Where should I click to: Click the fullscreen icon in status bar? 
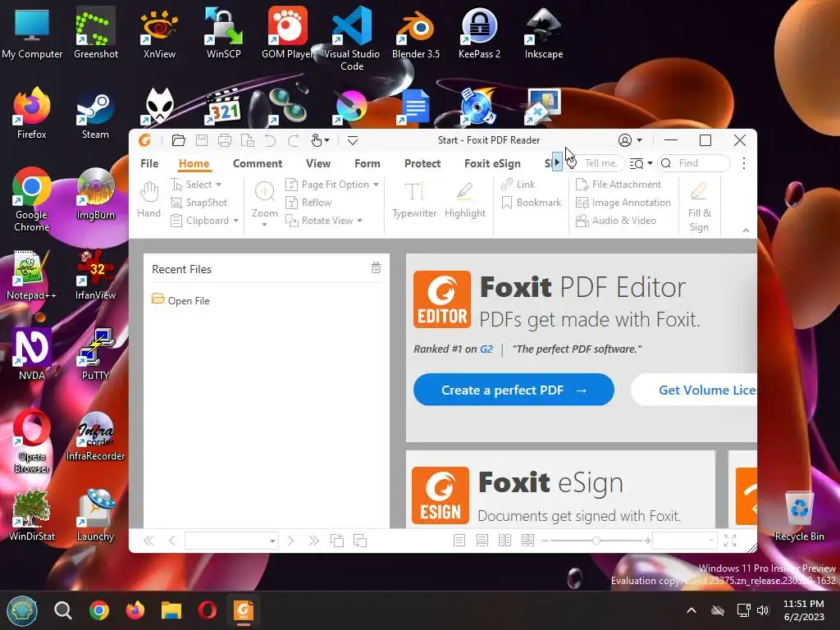[x=730, y=541]
